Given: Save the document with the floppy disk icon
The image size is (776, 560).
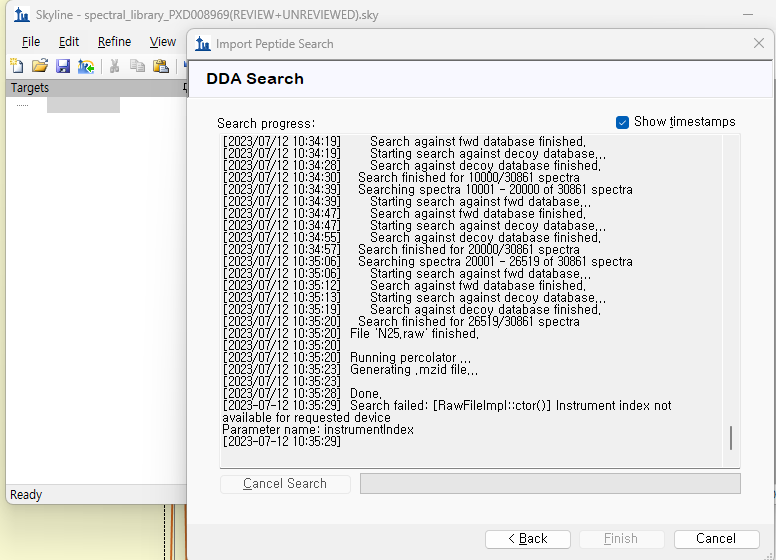Looking at the screenshot, I should [63, 66].
